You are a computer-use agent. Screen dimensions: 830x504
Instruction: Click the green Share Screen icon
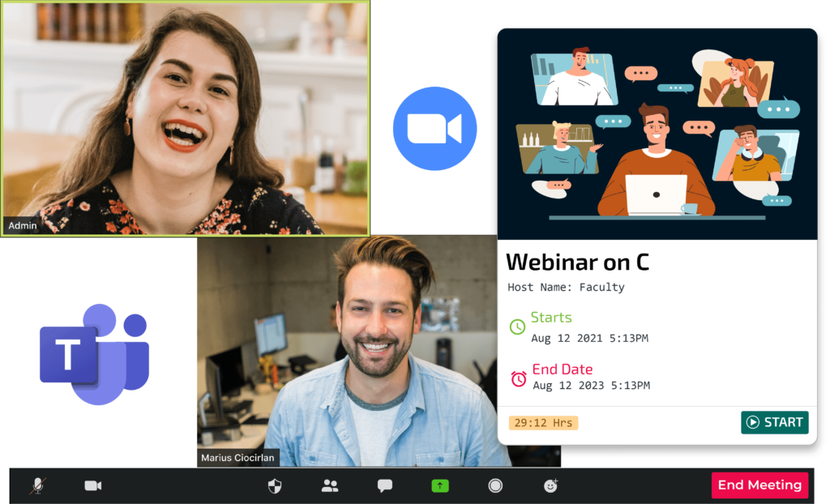(x=439, y=485)
